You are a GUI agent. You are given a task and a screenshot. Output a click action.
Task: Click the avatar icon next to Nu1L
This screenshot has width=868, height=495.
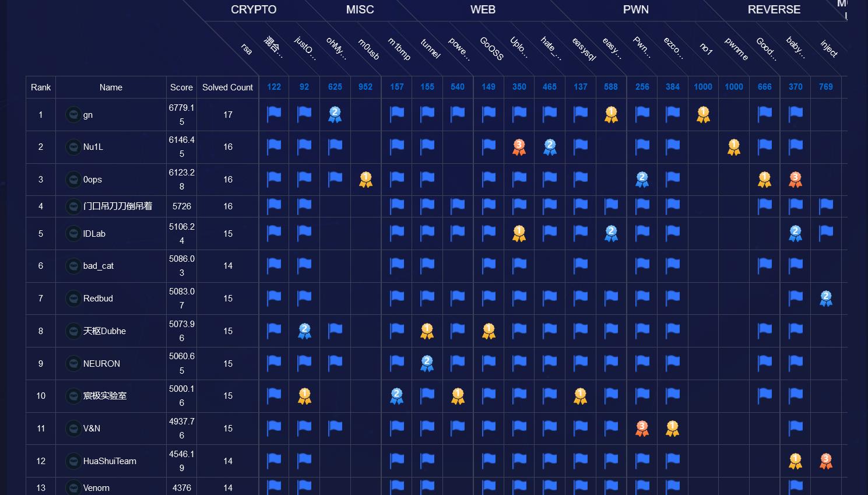point(73,147)
